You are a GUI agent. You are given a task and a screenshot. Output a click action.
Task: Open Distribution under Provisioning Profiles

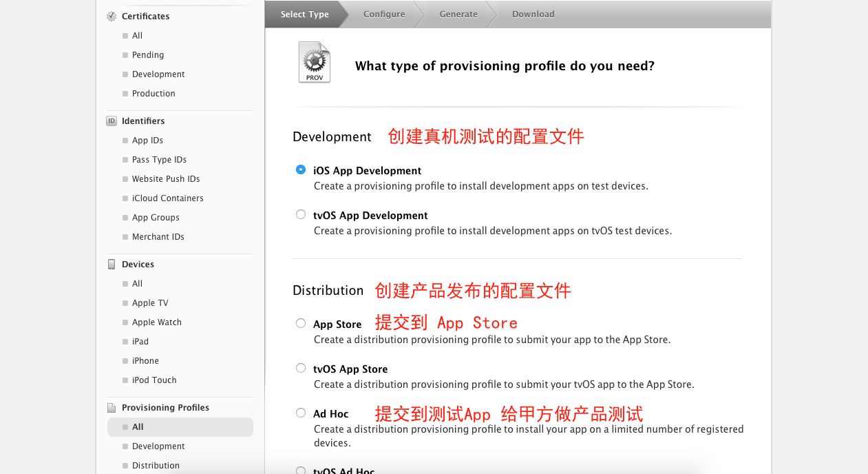156,466
